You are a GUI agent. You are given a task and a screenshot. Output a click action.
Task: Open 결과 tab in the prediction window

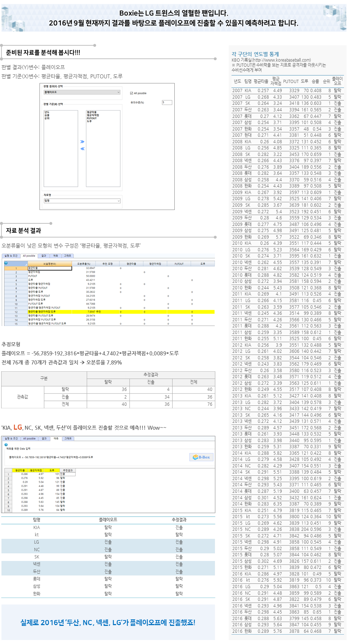(44, 438)
